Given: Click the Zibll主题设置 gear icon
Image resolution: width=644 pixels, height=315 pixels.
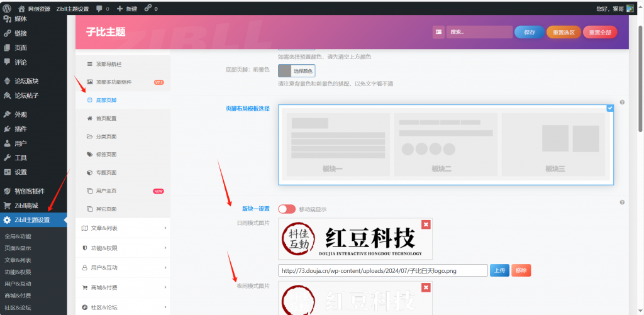Looking at the screenshot, I should click(x=7, y=219).
